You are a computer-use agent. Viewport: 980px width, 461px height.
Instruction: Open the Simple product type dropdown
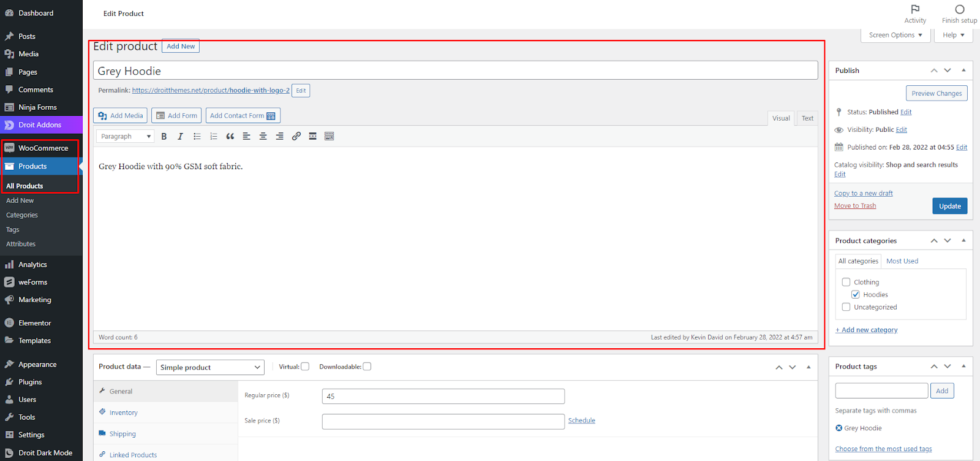click(210, 367)
